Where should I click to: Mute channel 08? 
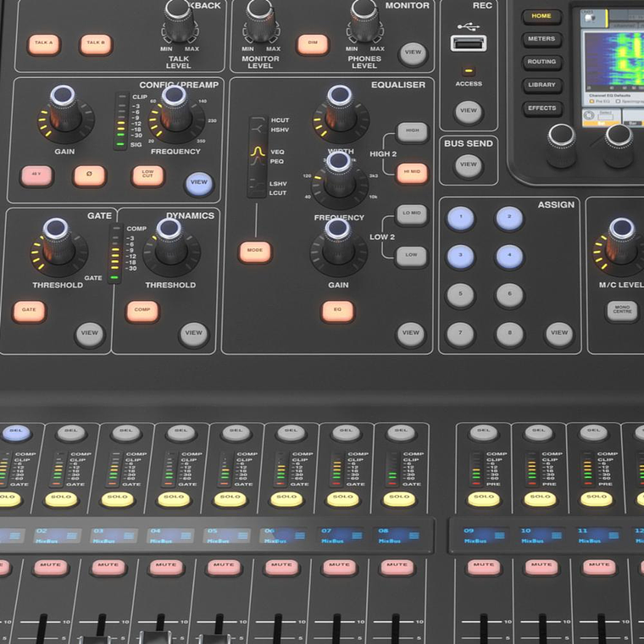pos(397,567)
